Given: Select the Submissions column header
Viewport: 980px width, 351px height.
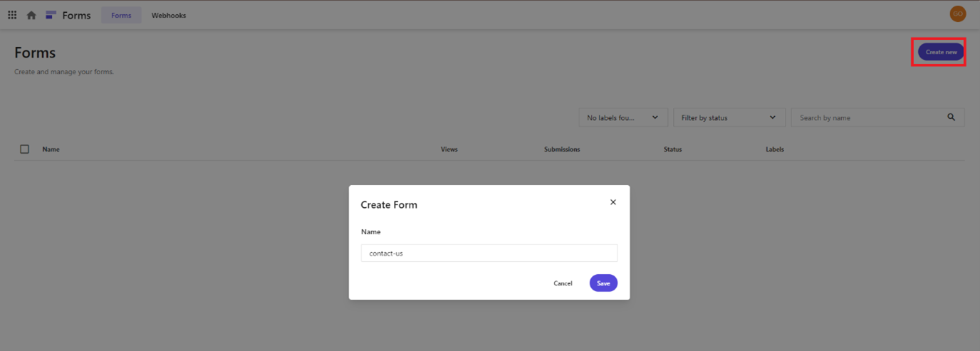Looking at the screenshot, I should pos(562,150).
